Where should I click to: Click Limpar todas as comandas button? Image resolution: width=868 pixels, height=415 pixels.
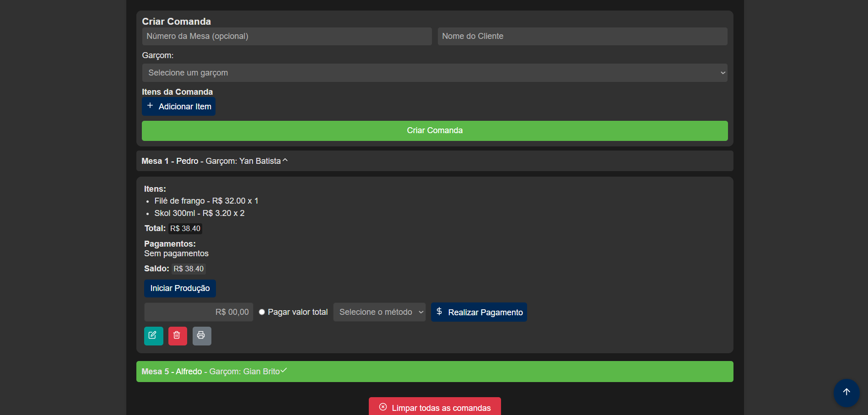435,407
